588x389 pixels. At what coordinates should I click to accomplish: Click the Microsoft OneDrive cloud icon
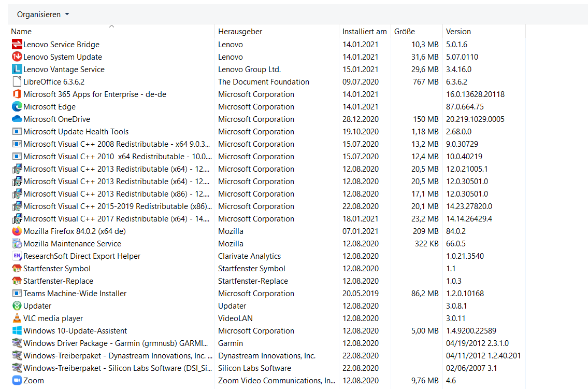tap(17, 119)
